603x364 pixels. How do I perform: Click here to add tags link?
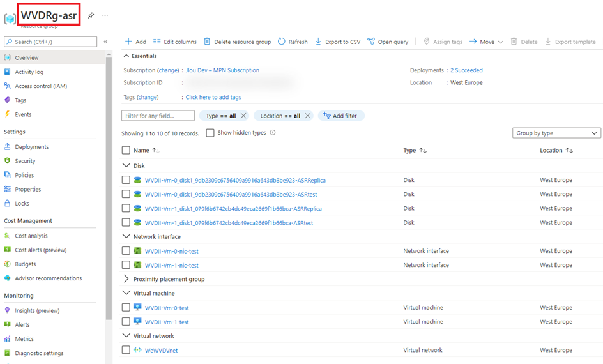pos(213,97)
